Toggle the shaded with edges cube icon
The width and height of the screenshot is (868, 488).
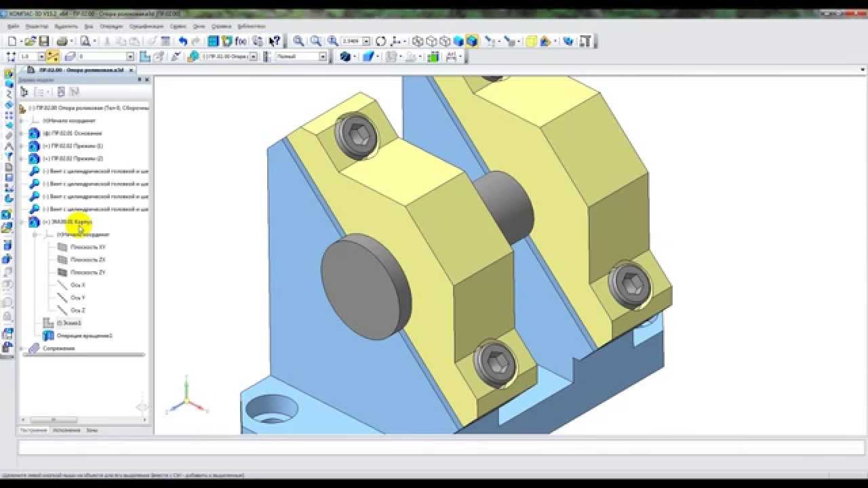(472, 41)
